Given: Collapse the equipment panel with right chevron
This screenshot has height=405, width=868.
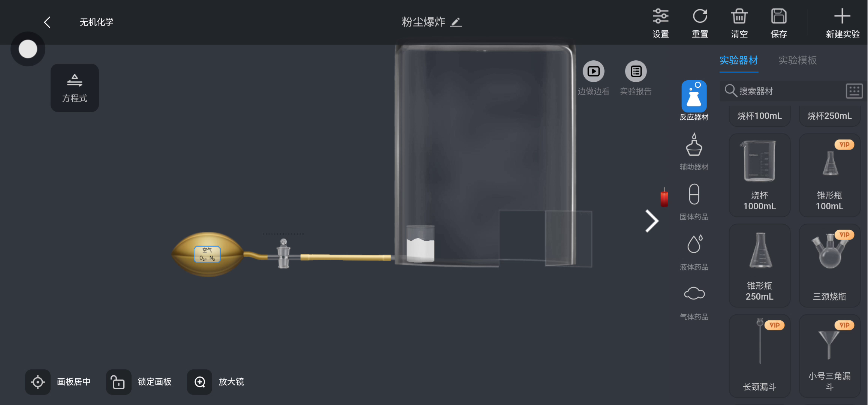Looking at the screenshot, I should (651, 221).
